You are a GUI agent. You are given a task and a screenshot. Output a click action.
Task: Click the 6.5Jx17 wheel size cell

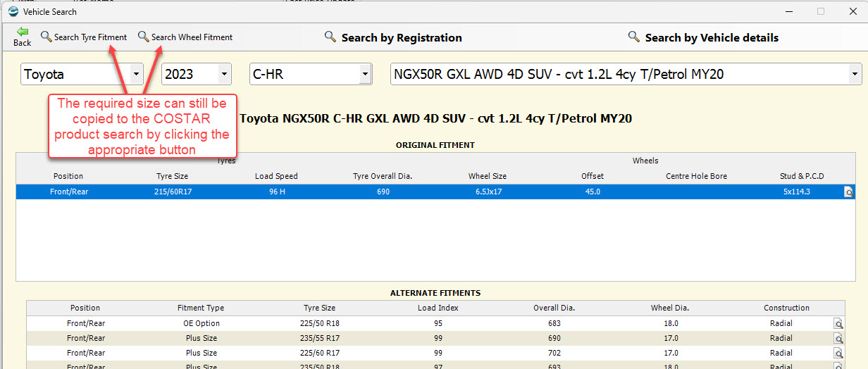click(488, 192)
